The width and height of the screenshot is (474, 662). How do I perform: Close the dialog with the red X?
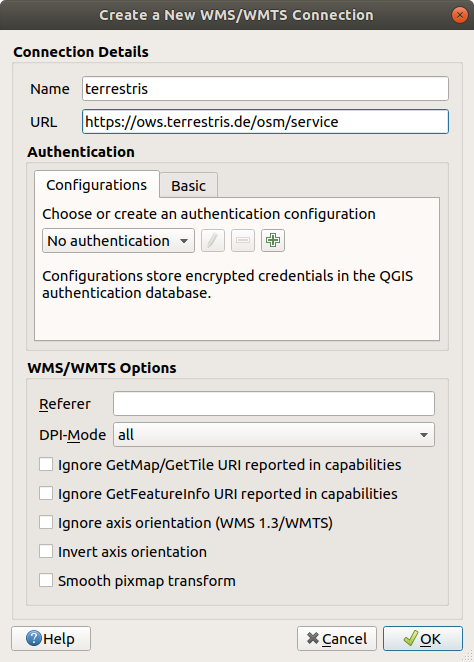point(460,15)
